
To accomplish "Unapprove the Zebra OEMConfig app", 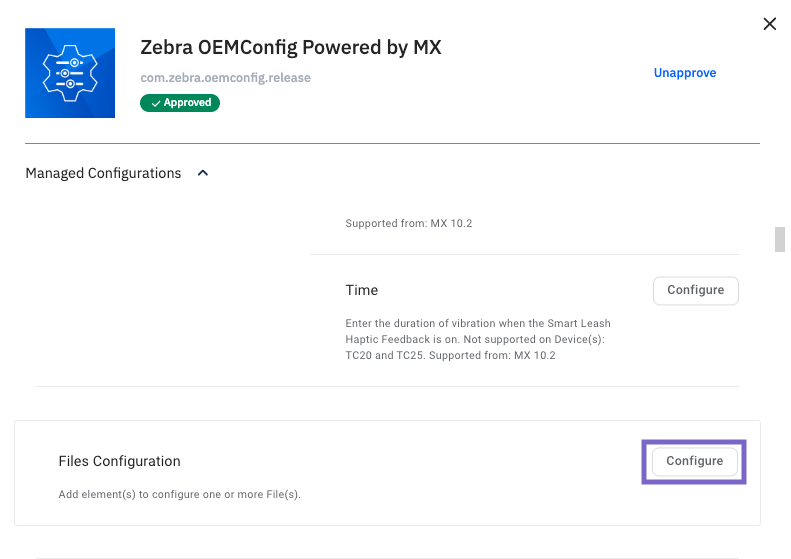I will pyautogui.click(x=684, y=73).
